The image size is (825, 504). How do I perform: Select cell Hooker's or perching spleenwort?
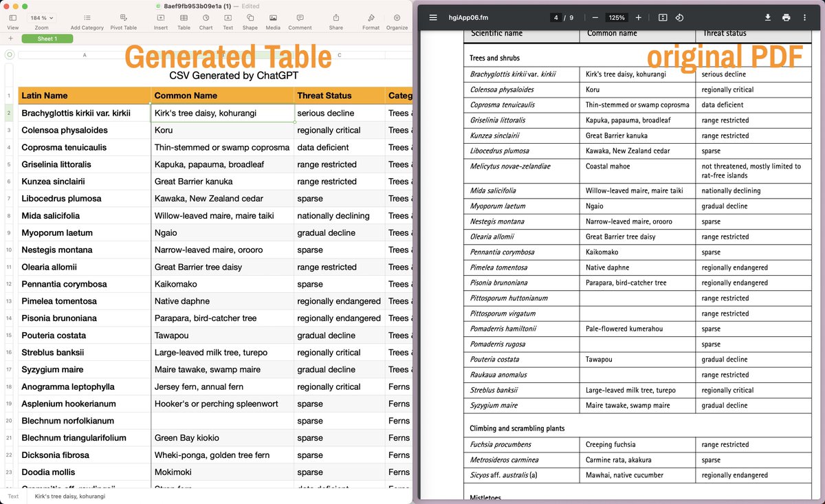coord(223,404)
